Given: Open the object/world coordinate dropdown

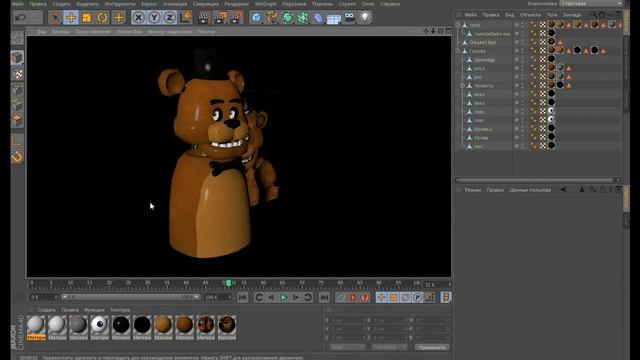Looking at the screenshot, I should point(347,347).
